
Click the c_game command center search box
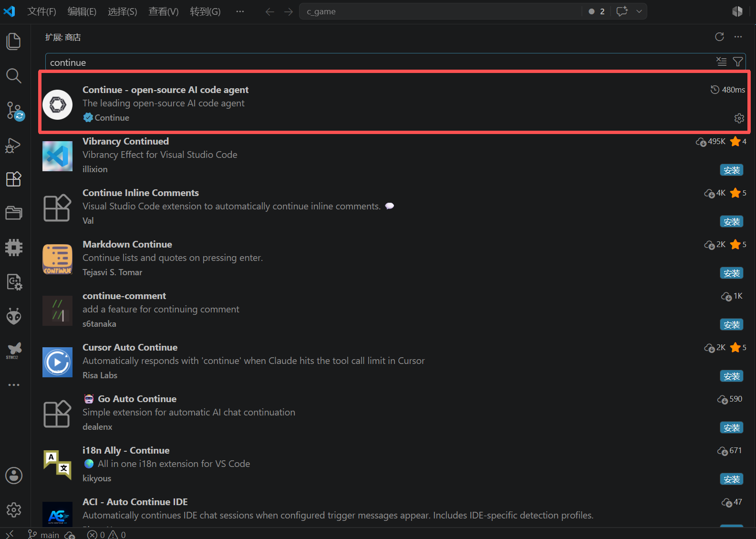point(440,11)
